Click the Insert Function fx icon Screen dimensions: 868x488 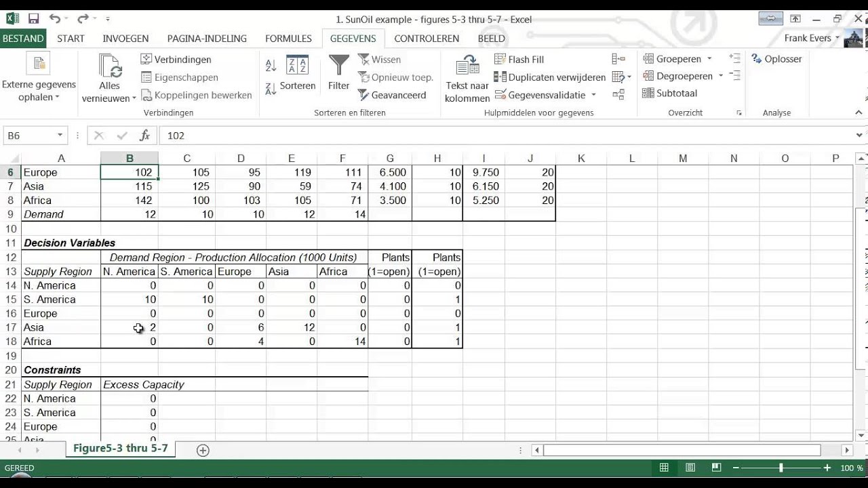(144, 136)
